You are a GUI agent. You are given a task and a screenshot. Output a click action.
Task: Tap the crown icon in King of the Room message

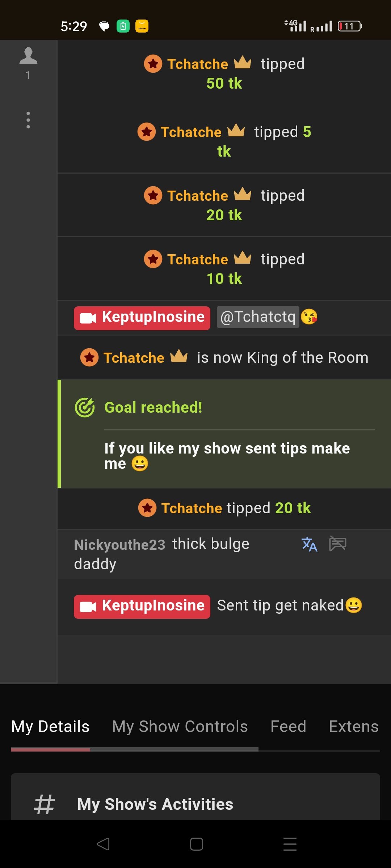coord(179,357)
